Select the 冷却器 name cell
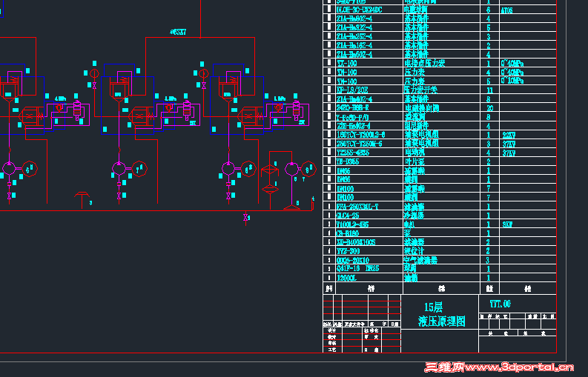The image size is (588, 377). [414, 216]
